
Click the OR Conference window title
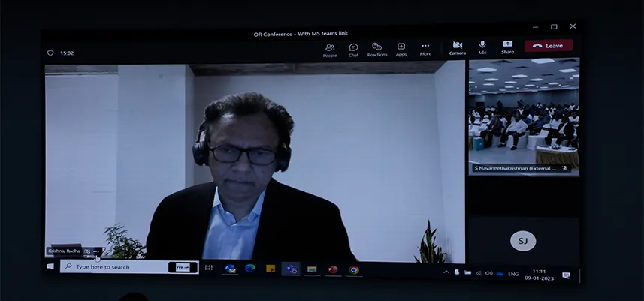coord(301,34)
